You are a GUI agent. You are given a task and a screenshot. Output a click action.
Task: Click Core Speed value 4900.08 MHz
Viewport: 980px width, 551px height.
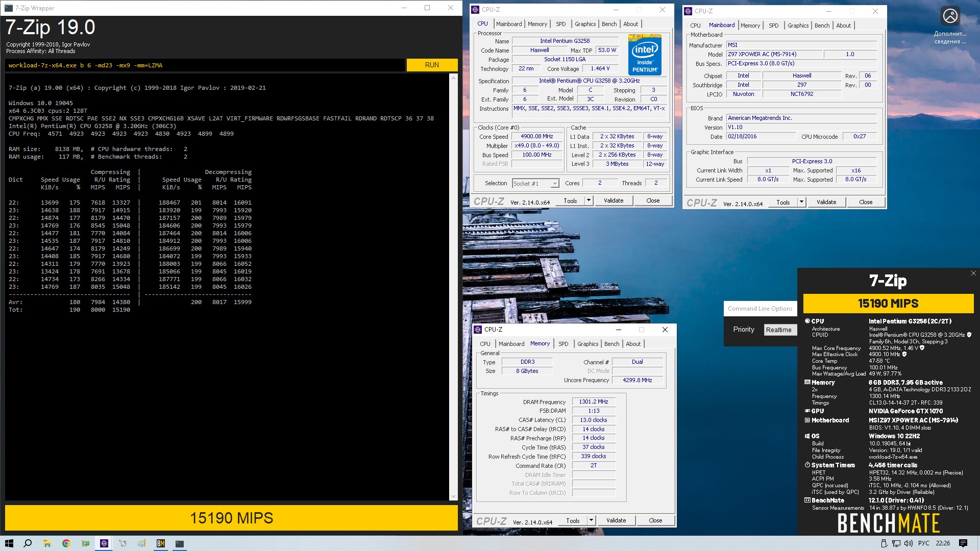point(536,136)
